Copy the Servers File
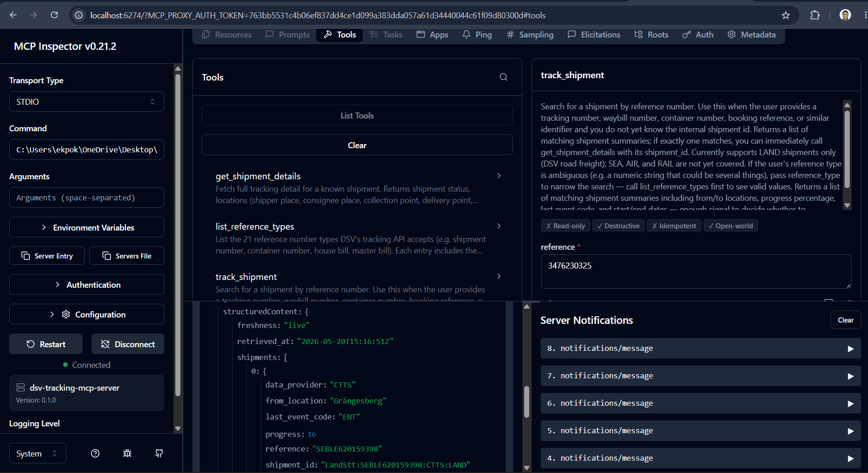Image resolution: width=868 pixels, height=473 pixels. (x=127, y=256)
